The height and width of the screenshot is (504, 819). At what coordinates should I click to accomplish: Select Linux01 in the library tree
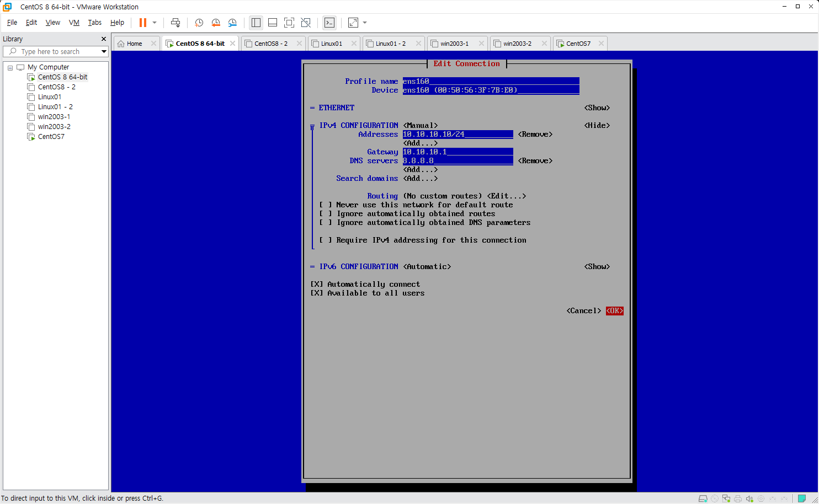tap(50, 97)
